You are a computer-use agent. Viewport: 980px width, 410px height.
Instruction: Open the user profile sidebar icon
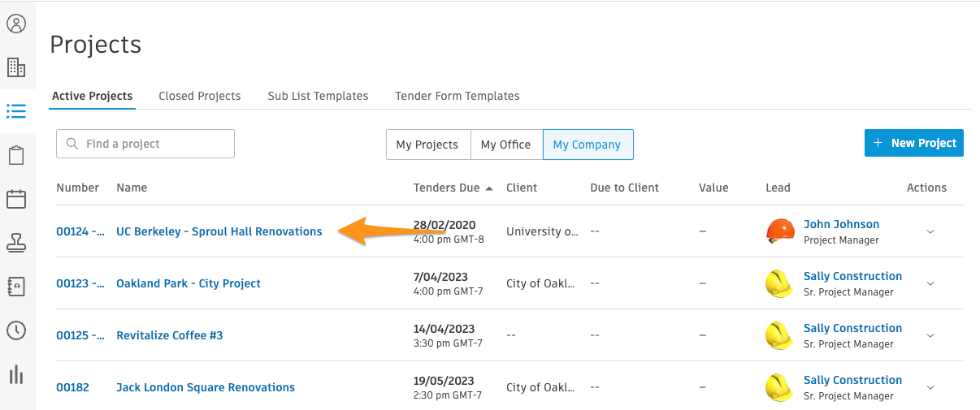16,24
